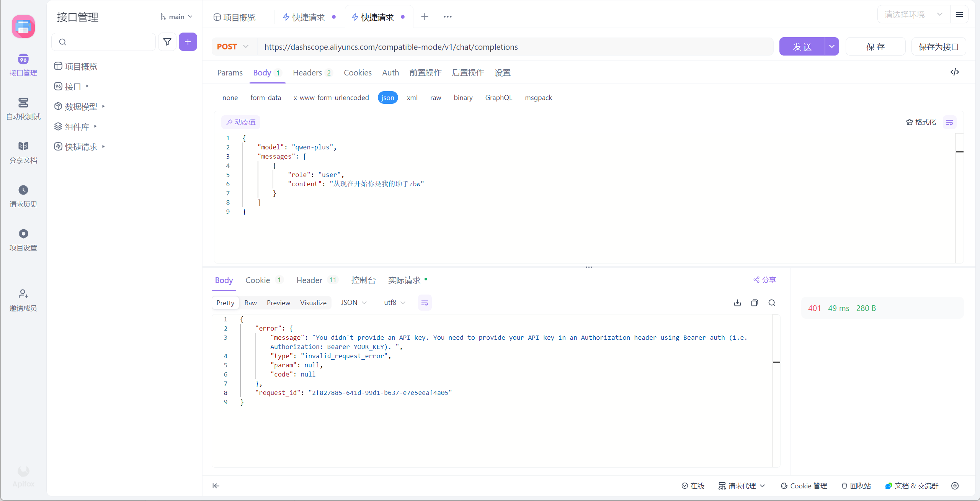This screenshot has height=501, width=980.
Task: Open 请求历史 in left sidebar
Action: coord(23,196)
